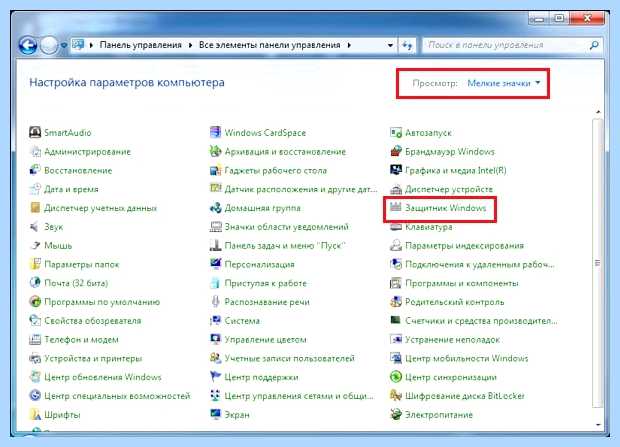
Task: Open the recent pages dropdown near Back
Action: 64,45
